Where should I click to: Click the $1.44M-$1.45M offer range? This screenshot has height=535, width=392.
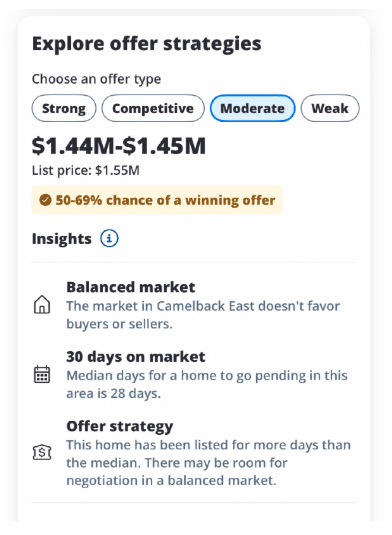click(119, 146)
